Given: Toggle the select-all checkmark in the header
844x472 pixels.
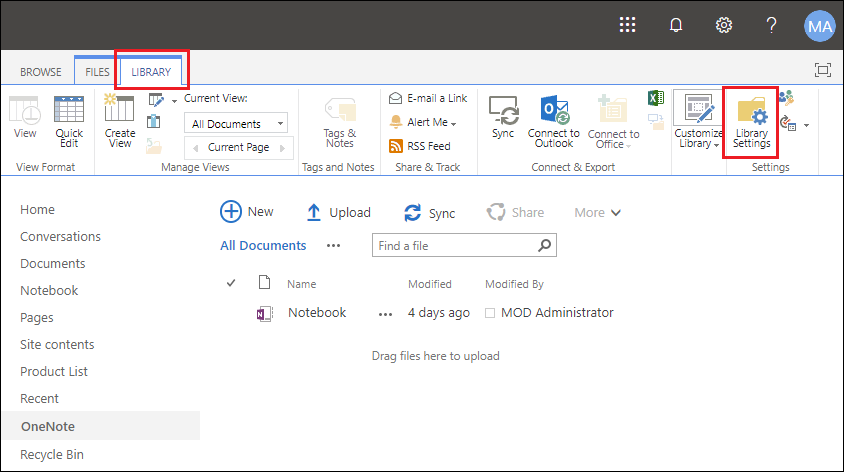Looking at the screenshot, I should pos(231,283).
